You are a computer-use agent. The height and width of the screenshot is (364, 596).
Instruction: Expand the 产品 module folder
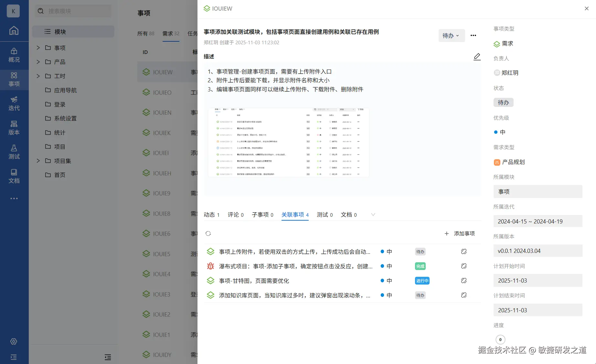pyautogui.click(x=38, y=62)
